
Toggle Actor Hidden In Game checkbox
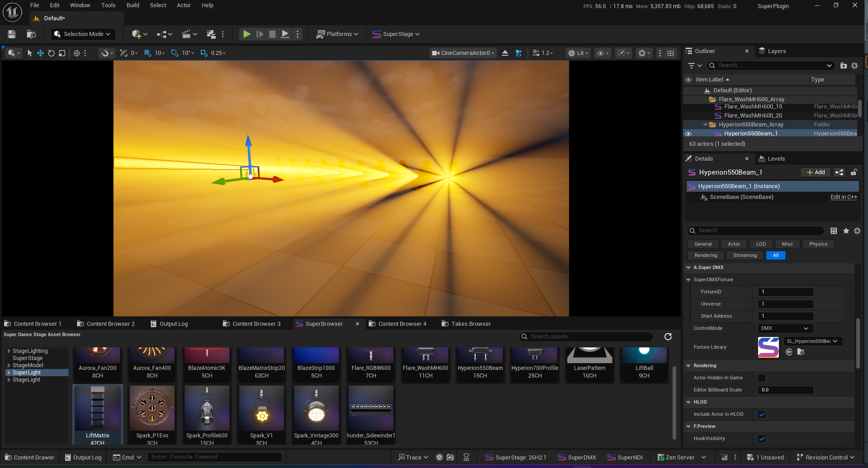pyautogui.click(x=762, y=378)
